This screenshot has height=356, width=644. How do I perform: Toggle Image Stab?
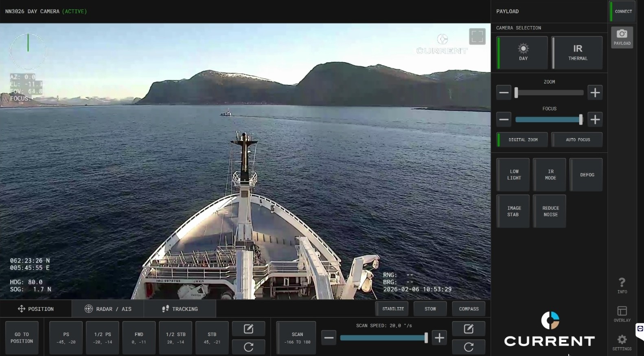pos(513,211)
